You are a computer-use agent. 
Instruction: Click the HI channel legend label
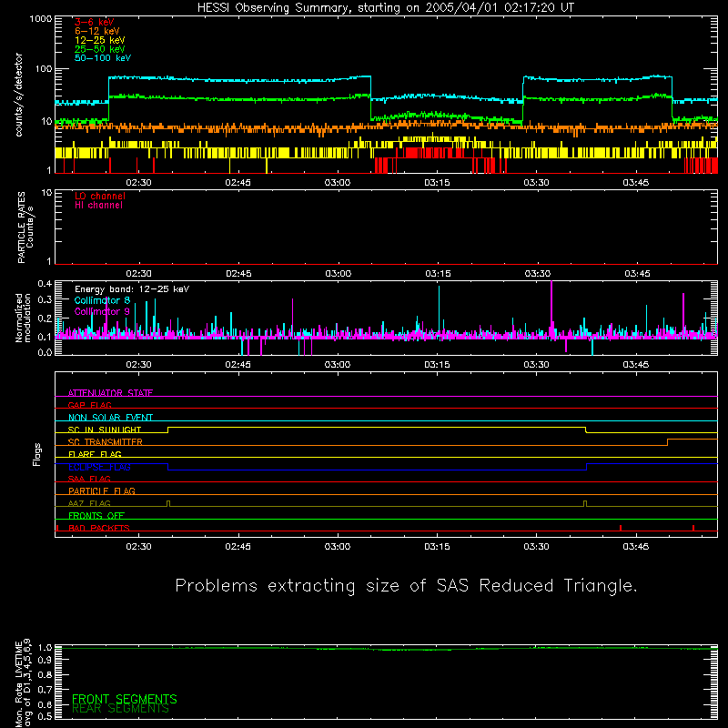tap(98, 206)
